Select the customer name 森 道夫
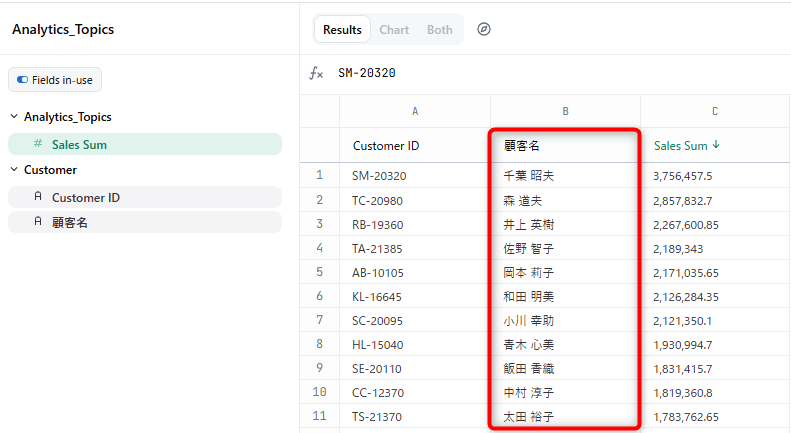Image resolution: width=791 pixels, height=433 pixels. click(x=523, y=200)
